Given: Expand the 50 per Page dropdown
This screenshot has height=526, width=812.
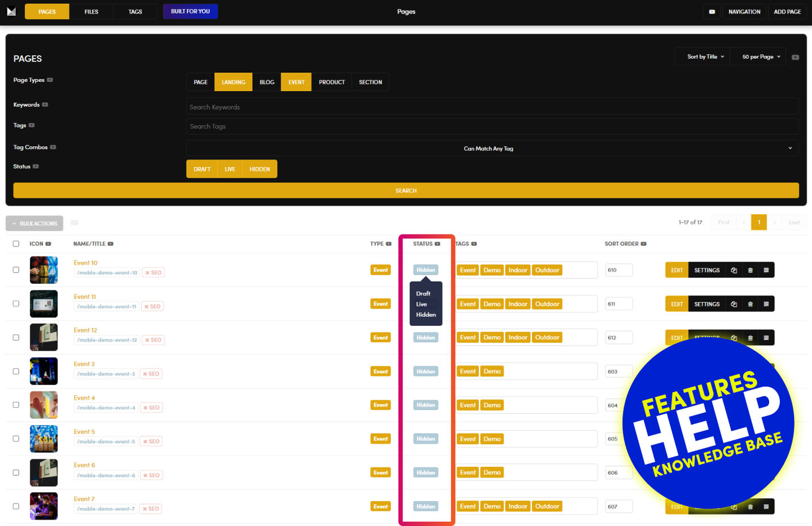Looking at the screenshot, I should [761, 57].
